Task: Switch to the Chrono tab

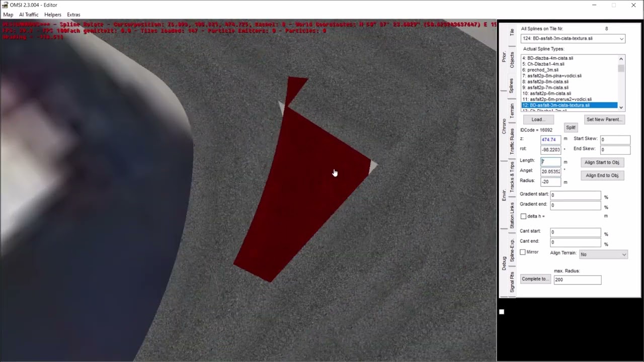Action: [504, 126]
